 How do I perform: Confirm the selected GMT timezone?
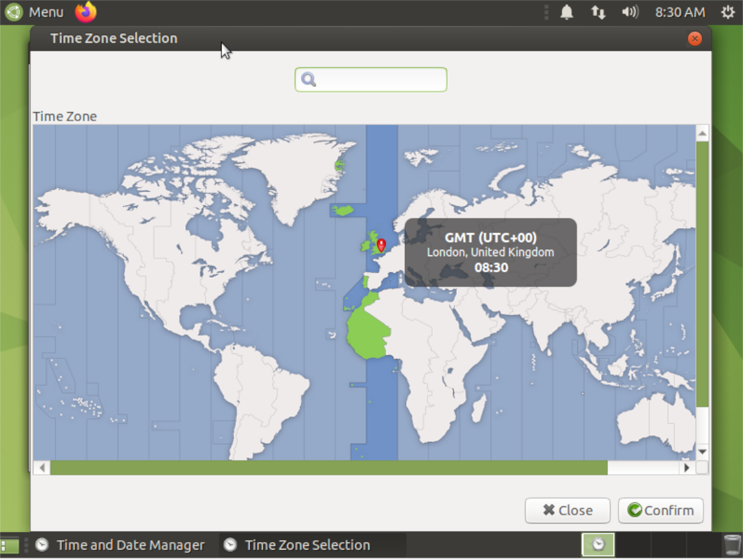(x=660, y=510)
